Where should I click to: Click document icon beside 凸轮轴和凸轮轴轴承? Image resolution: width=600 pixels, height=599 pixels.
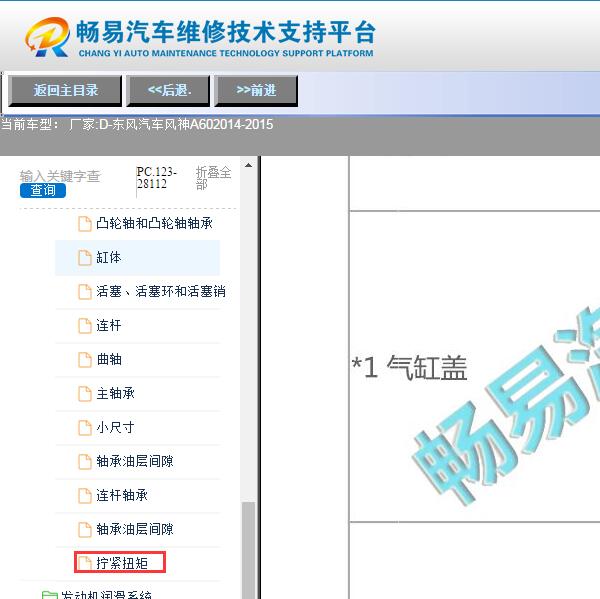[x=85, y=224]
